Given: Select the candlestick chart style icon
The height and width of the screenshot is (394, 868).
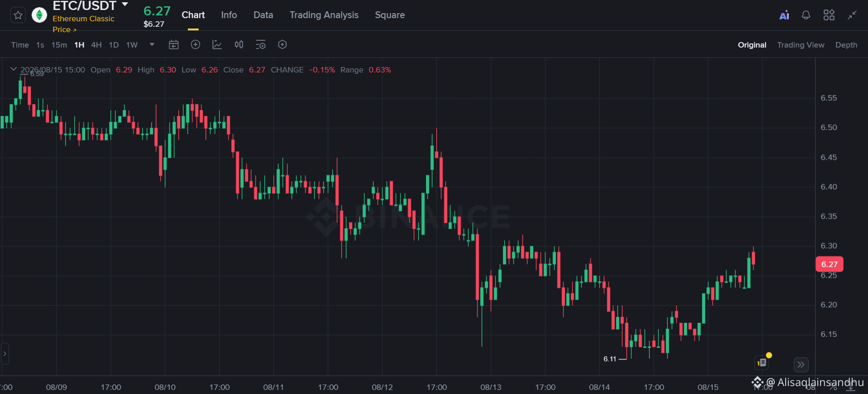Looking at the screenshot, I should 239,44.
